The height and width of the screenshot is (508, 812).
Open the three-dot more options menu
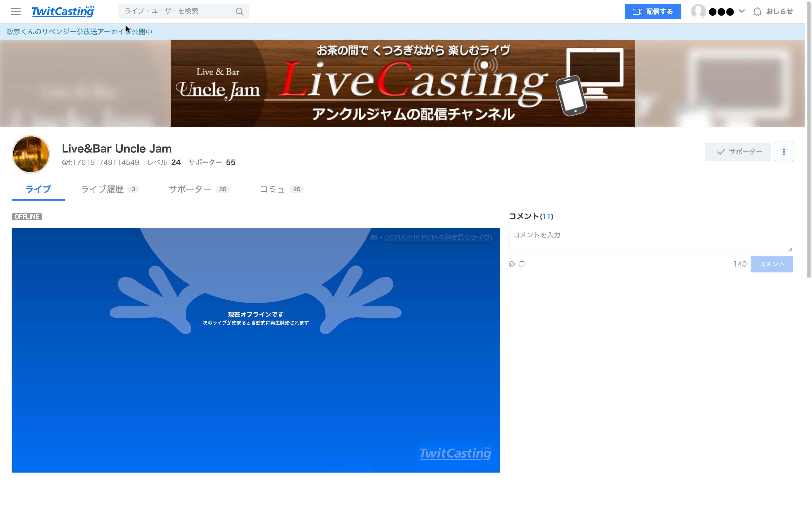pyautogui.click(x=783, y=152)
